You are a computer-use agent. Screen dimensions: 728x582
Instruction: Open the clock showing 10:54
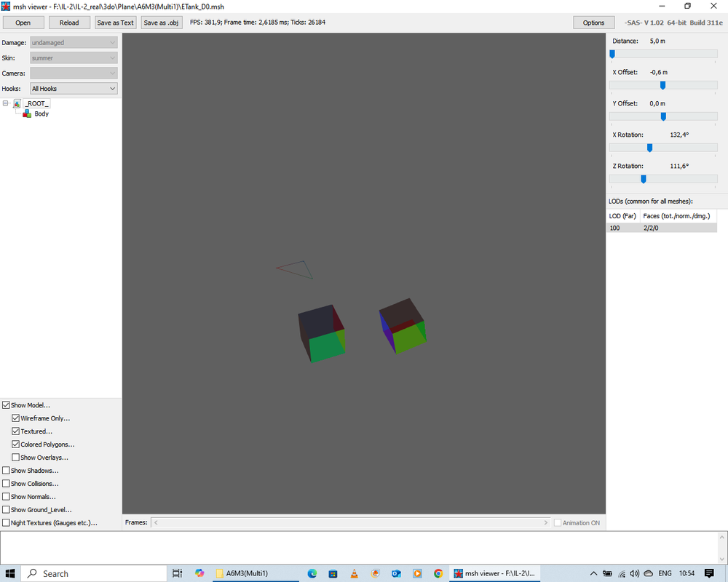687,574
